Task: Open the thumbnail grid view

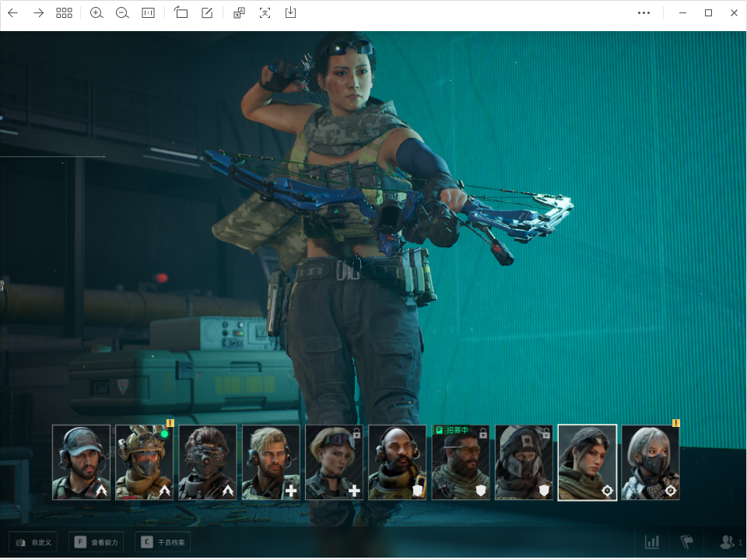Action: [x=64, y=13]
